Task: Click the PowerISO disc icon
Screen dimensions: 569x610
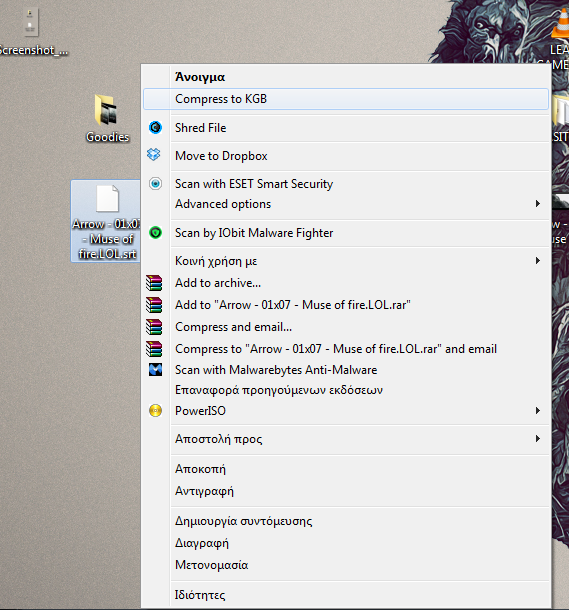Action: click(155, 410)
